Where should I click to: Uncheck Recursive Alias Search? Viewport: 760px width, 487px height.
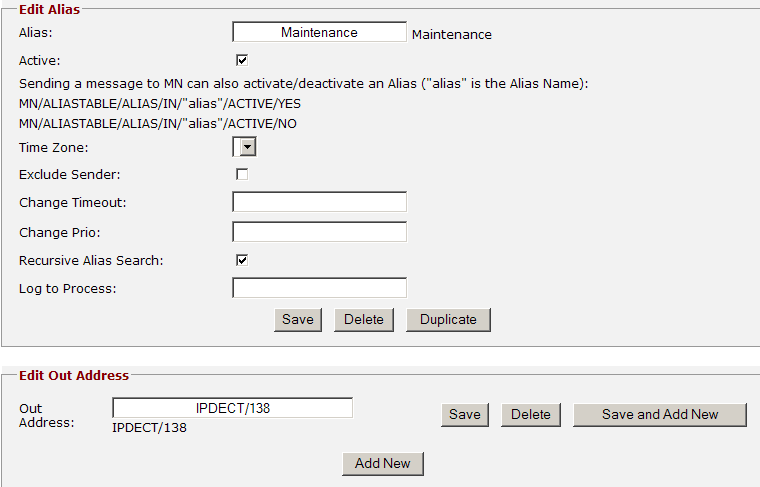click(242, 260)
